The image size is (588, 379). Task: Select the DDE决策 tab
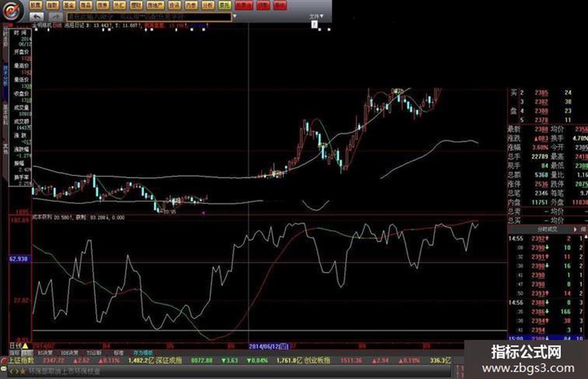tap(69, 353)
